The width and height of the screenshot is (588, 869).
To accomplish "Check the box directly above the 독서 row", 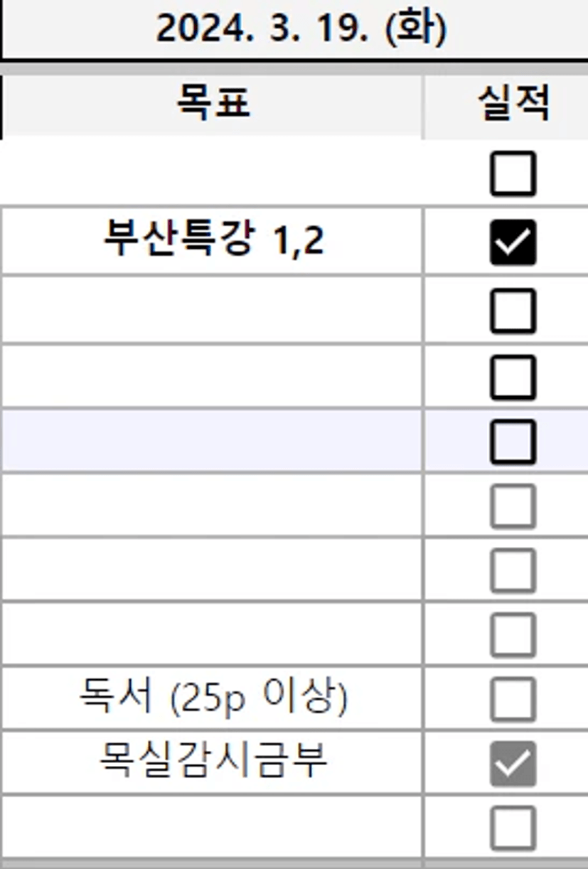I will (x=513, y=635).
